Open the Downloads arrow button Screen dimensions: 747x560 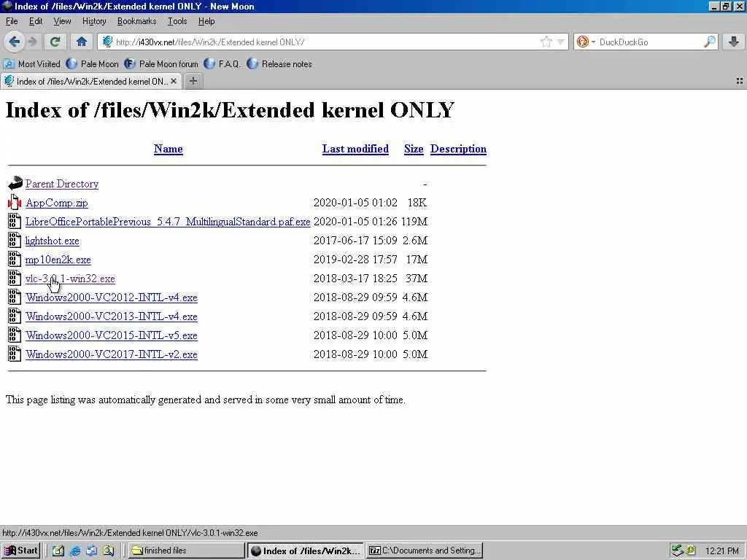point(734,42)
